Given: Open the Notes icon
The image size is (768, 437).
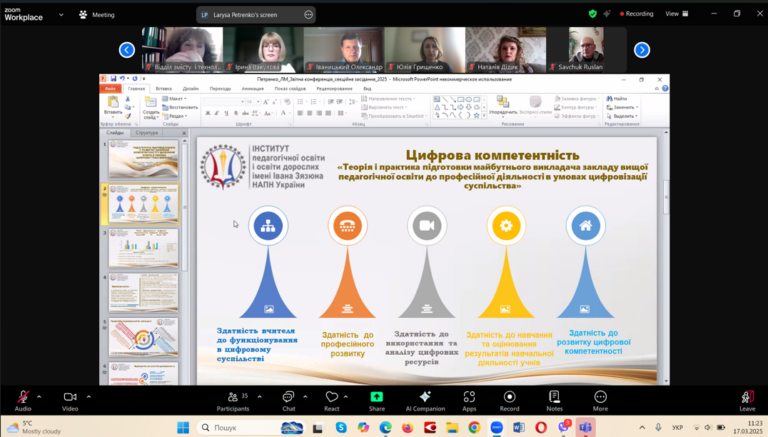Looking at the screenshot, I should click(554, 397).
